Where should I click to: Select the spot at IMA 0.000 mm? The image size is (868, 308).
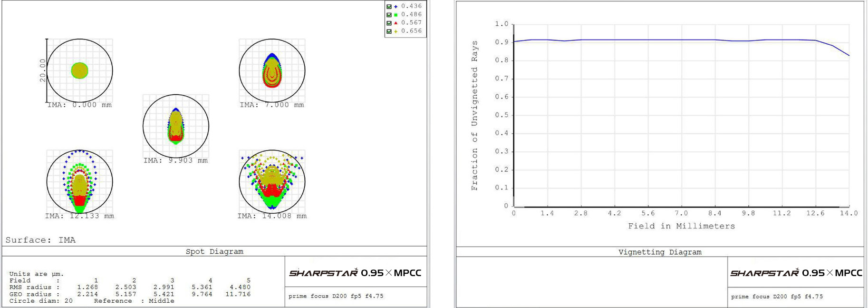click(80, 70)
